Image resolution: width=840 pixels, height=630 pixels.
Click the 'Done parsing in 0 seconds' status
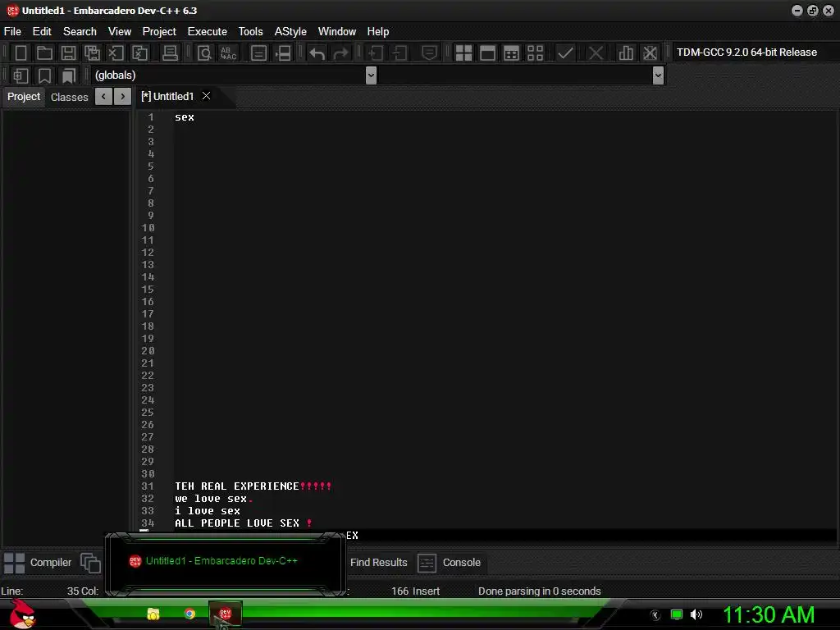click(x=539, y=591)
